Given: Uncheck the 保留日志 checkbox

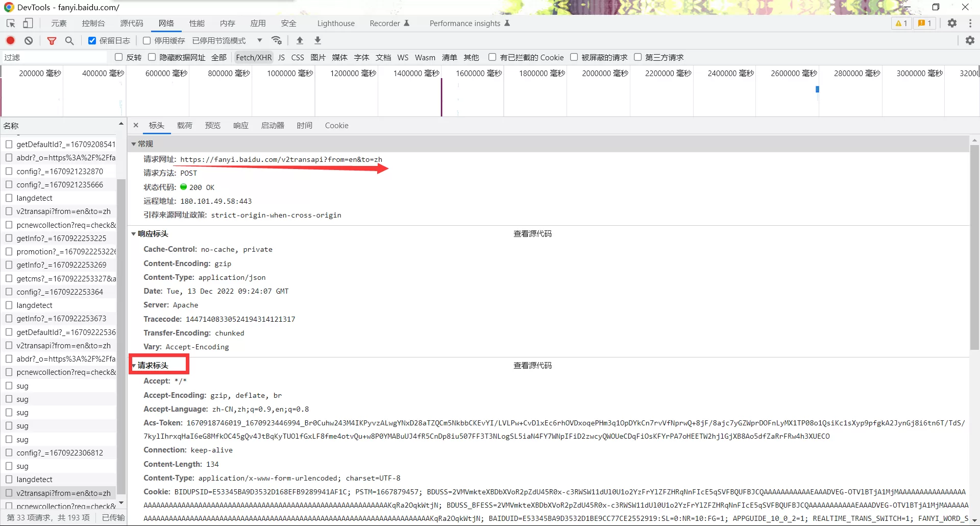Looking at the screenshot, I should click(92, 41).
